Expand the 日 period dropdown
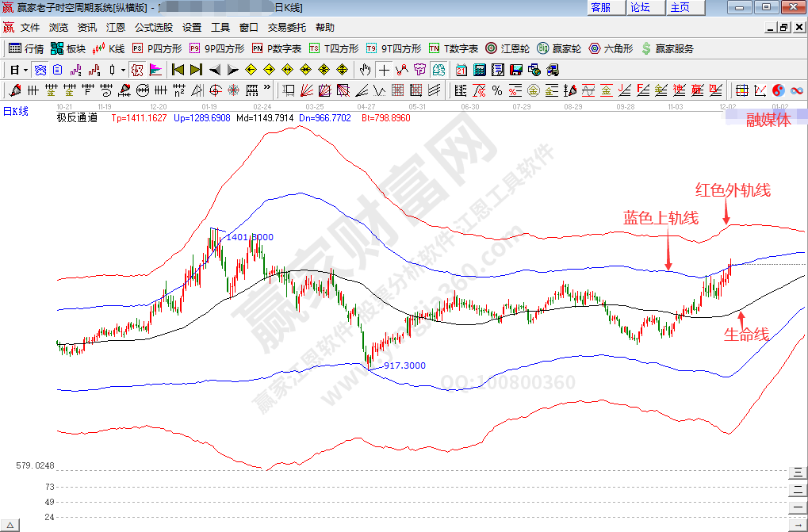Screen dimensions: 808x532 25,70
